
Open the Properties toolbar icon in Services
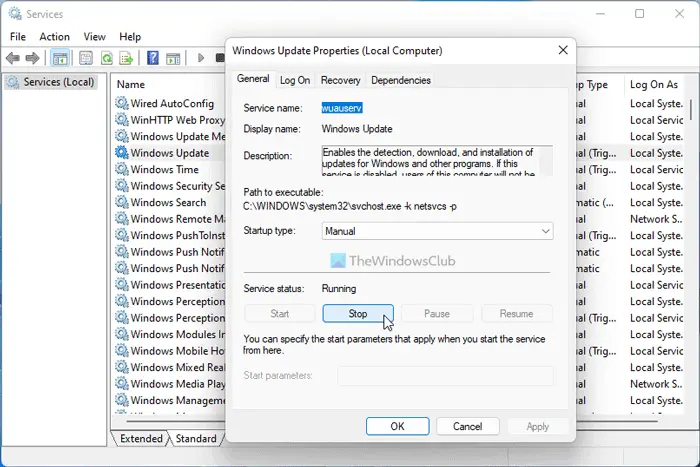pos(86,58)
